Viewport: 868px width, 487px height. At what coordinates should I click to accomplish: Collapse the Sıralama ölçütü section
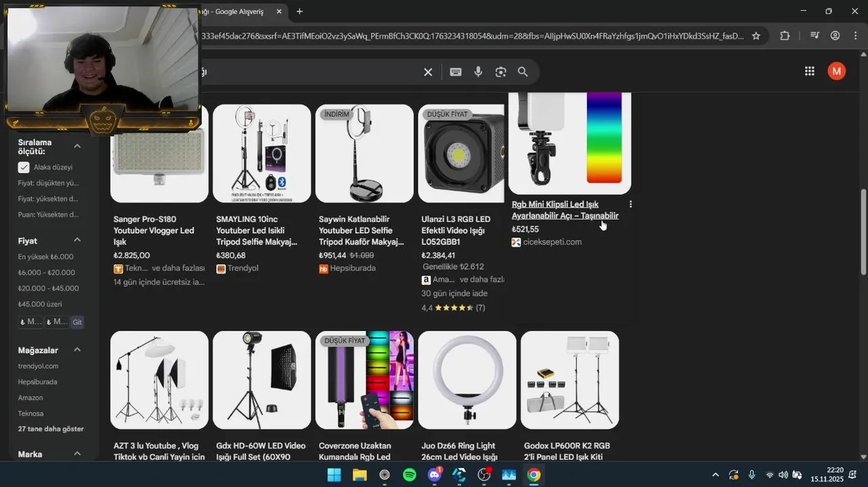pyautogui.click(x=77, y=146)
